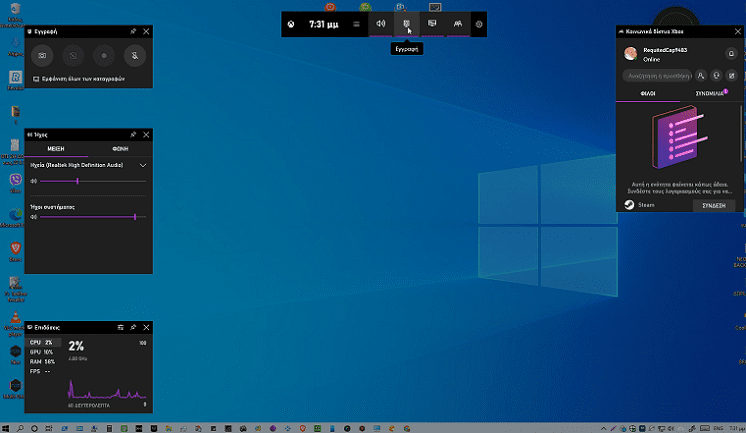
Task: Click the Xbox logo on Game Bar
Action: pyautogui.click(x=291, y=24)
